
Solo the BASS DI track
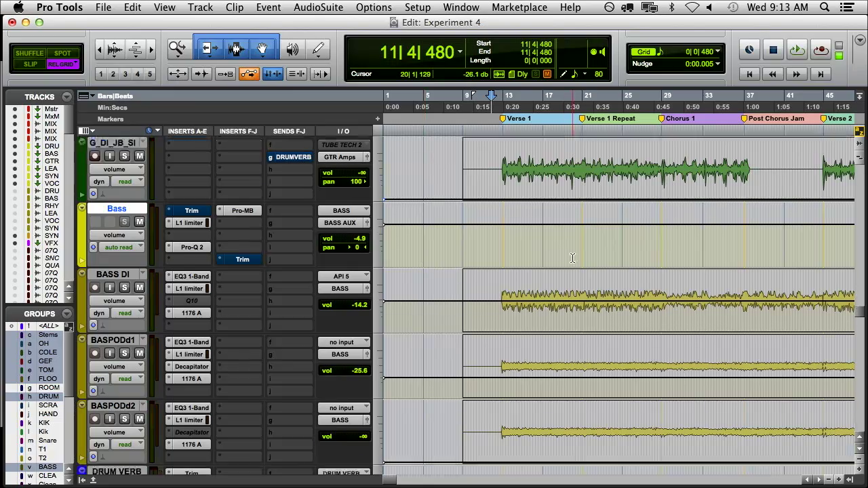125,287
